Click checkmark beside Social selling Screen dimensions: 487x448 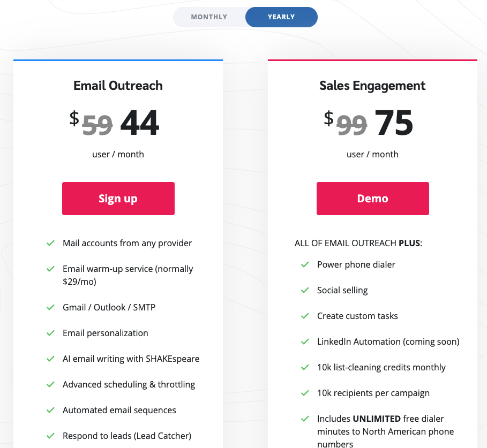click(305, 291)
